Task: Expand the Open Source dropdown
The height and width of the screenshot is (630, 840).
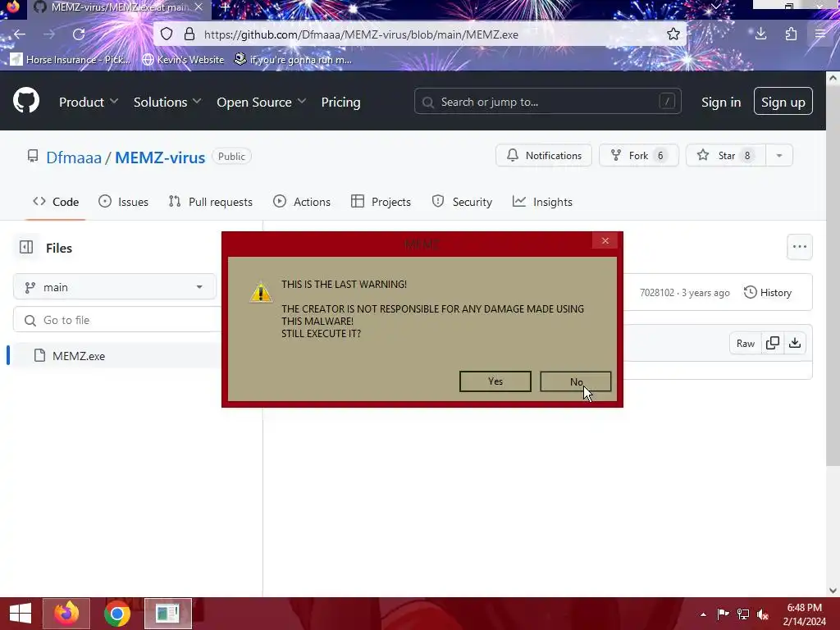Action: (x=261, y=102)
